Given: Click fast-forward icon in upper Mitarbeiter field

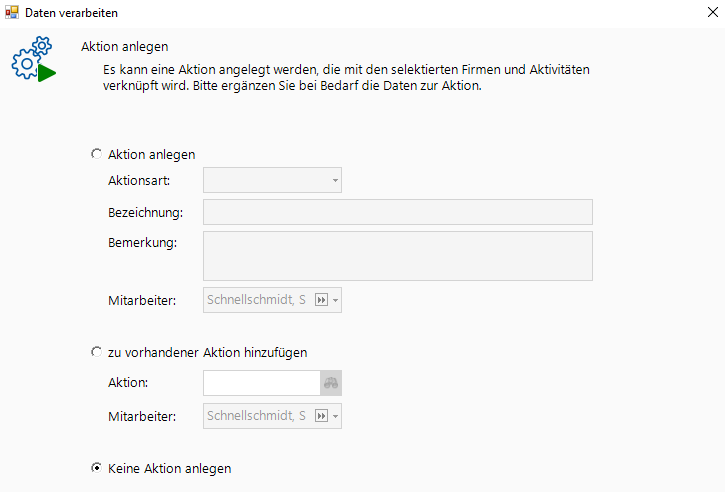Looking at the screenshot, I should click(x=321, y=300).
